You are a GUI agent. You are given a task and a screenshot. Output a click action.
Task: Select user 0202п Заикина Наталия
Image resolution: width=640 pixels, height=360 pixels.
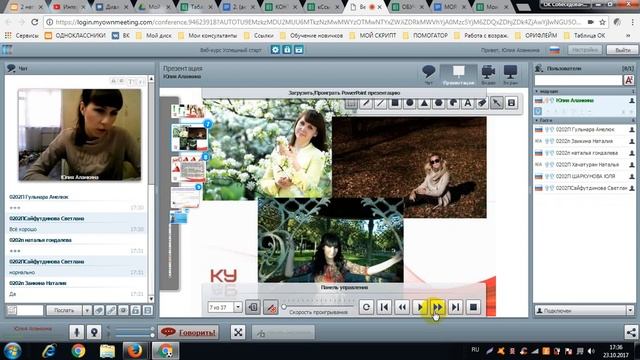click(584, 141)
